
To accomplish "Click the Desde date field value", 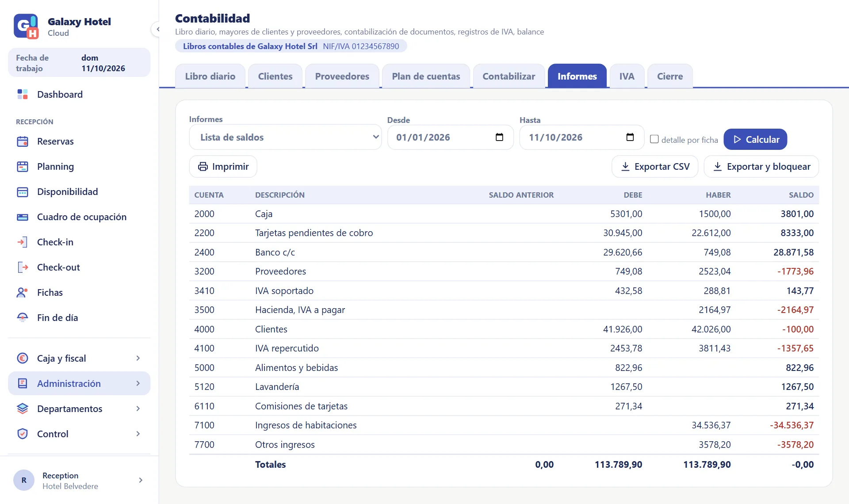I will [423, 137].
